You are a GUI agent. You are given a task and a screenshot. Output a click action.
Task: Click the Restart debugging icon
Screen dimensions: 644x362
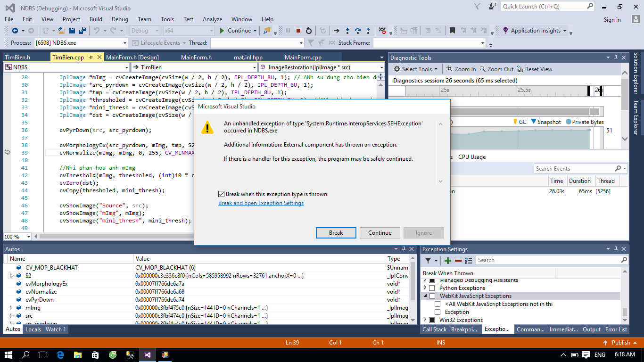click(309, 31)
